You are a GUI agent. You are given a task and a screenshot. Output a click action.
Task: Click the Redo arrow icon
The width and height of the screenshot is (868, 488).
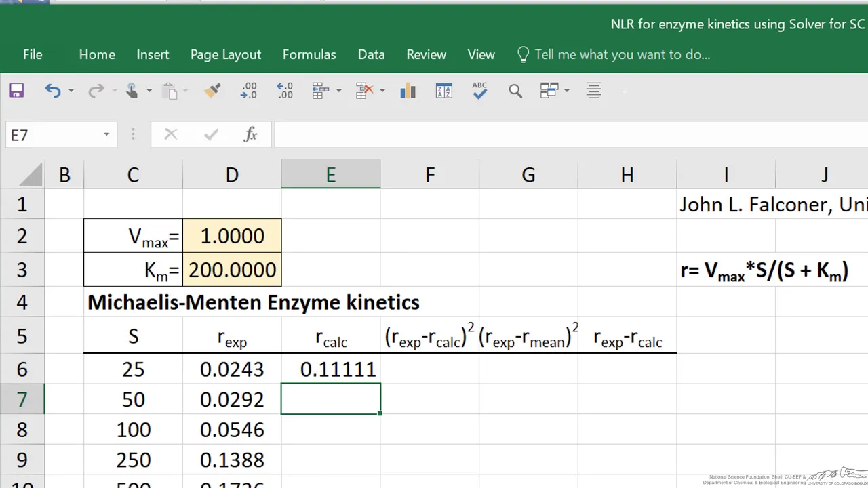pyautogui.click(x=96, y=91)
